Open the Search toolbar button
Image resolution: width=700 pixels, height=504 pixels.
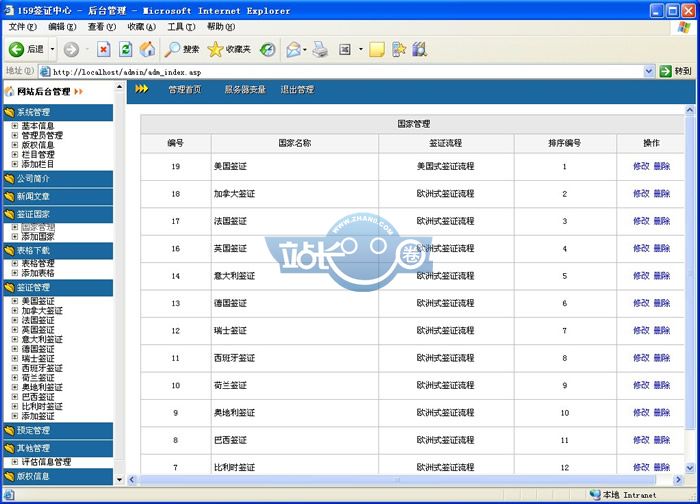(x=182, y=49)
